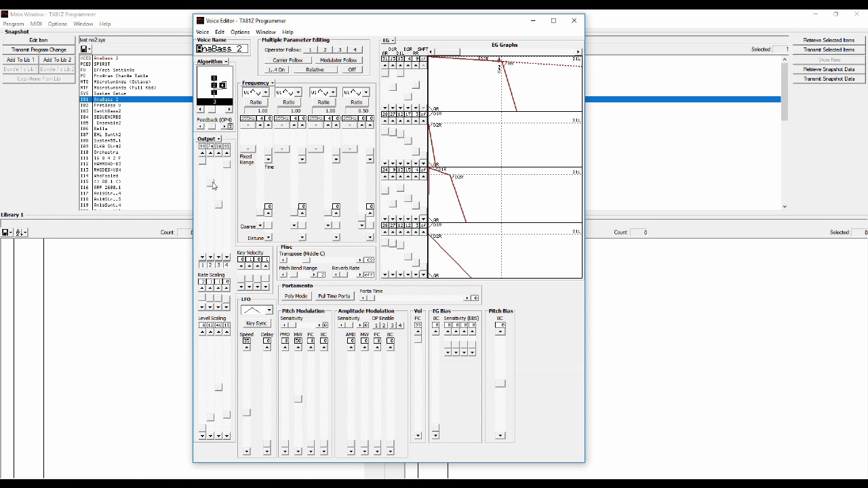Click the Feedback (OP4) right arrow
The width and height of the screenshot is (868, 488).
click(x=225, y=127)
